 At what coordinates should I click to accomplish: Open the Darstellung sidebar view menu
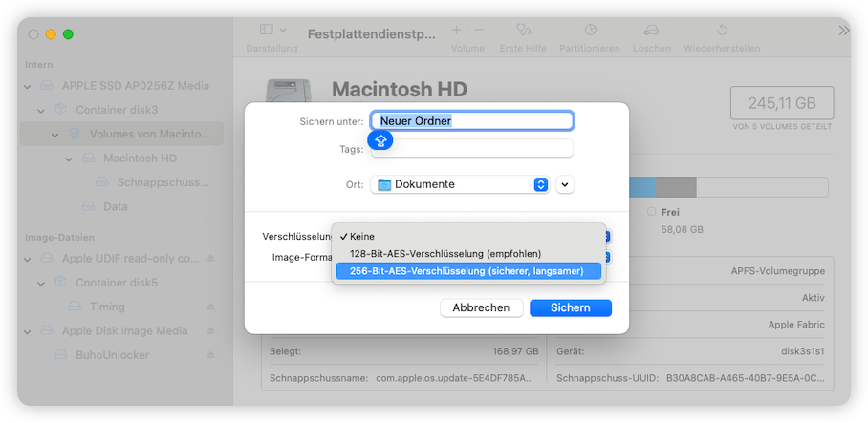point(272,30)
